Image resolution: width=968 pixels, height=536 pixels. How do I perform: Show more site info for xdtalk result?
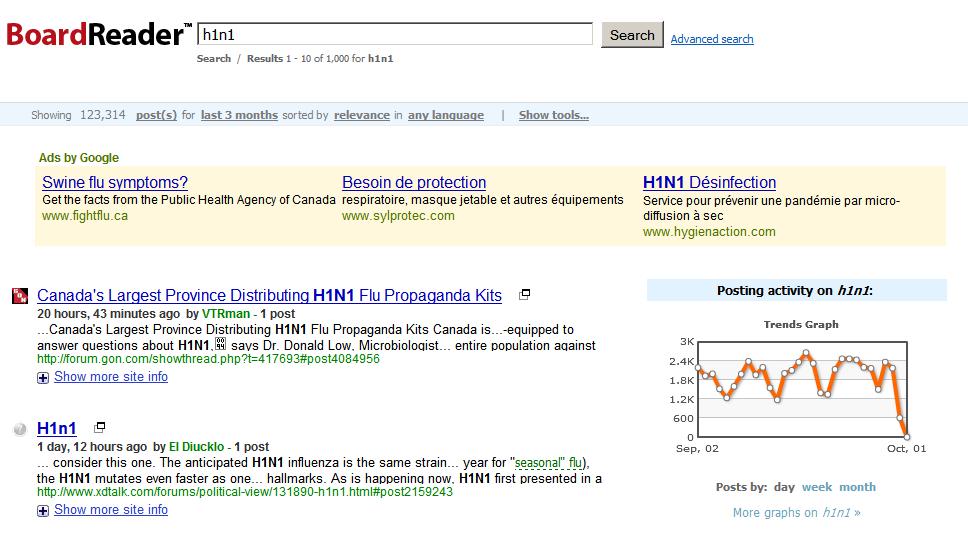click(x=111, y=509)
